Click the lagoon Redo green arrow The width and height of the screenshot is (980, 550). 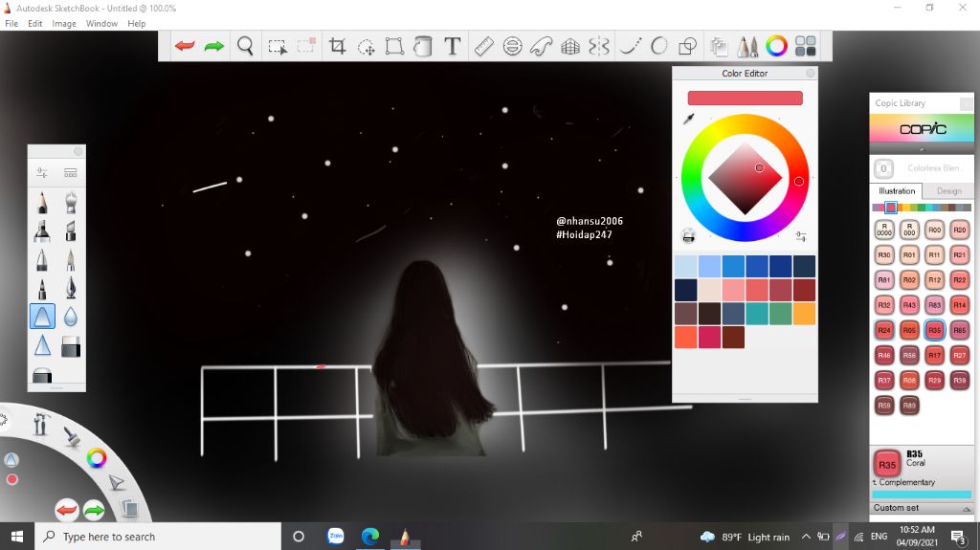[94, 510]
